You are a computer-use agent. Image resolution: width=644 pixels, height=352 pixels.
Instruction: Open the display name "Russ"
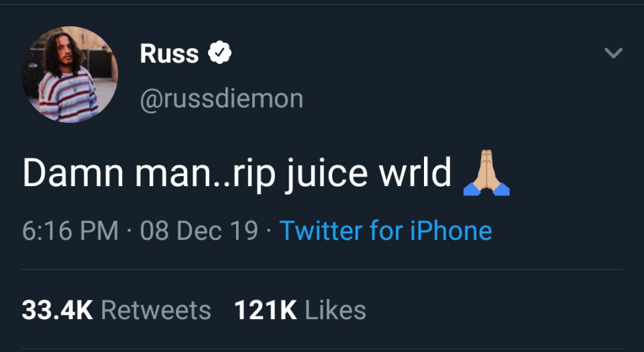(x=169, y=53)
